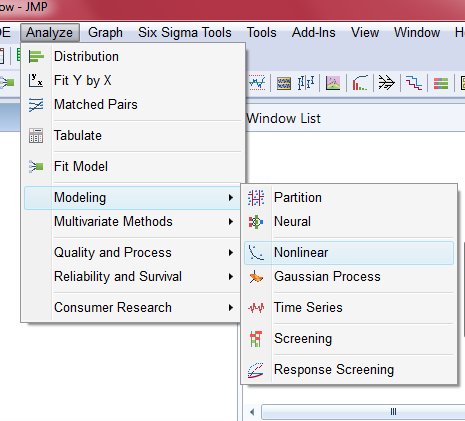Click the pink-background scatter plot toolbar icon
Viewport: 465px width, 421px height.
pyautogui.click(x=333, y=83)
